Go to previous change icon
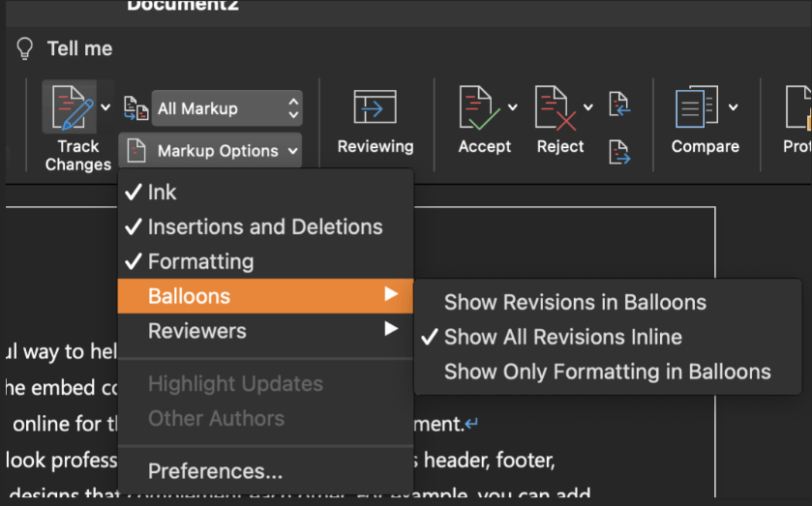Image resolution: width=812 pixels, height=506 pixels. point(619,104)
